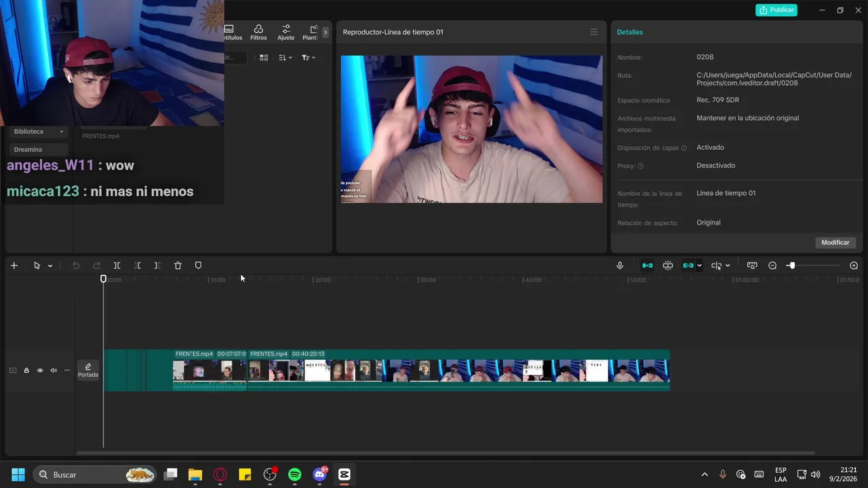This screenshot has width=868, height=488.
Task: Open the media sort order dropdown
Action: pos(285,58)
